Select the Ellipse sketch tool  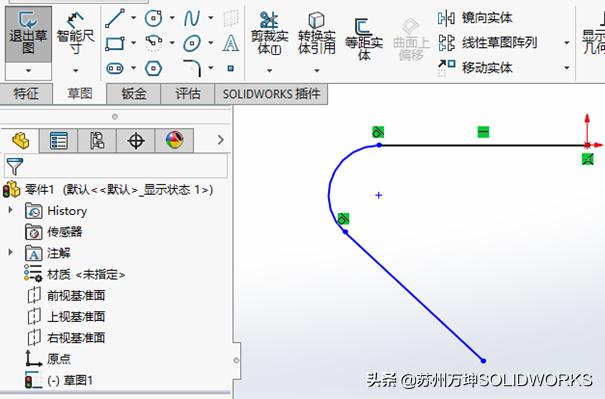[x=192, y=43]
